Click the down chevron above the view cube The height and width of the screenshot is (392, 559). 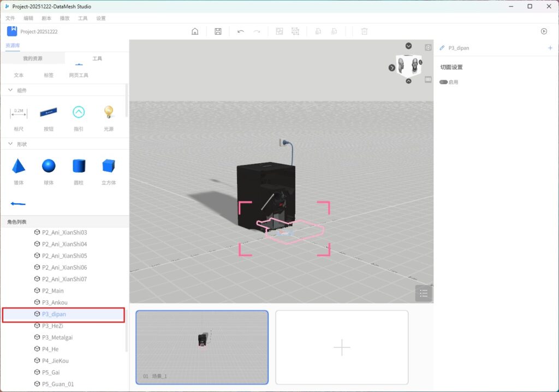coord(408,46)
